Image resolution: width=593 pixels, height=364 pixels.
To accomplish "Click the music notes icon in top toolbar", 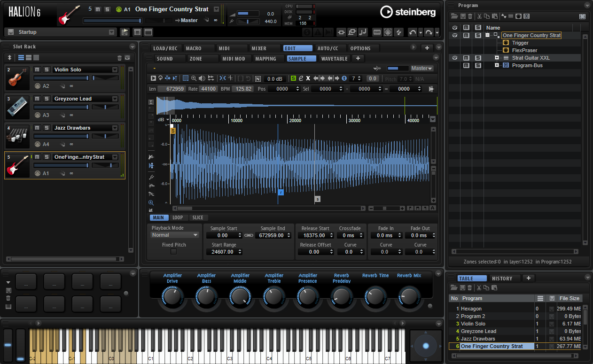I will [363, 32].
